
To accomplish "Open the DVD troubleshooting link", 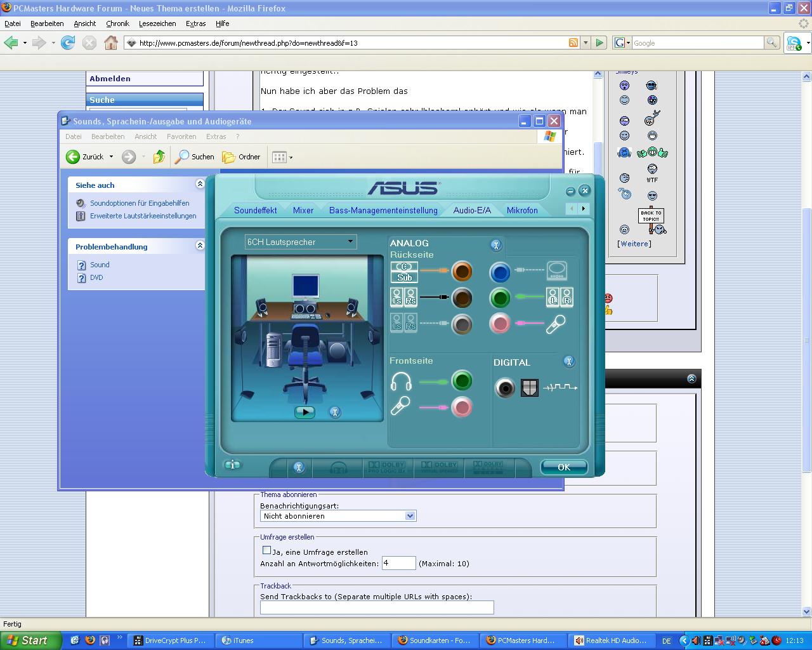I will 96,277.
